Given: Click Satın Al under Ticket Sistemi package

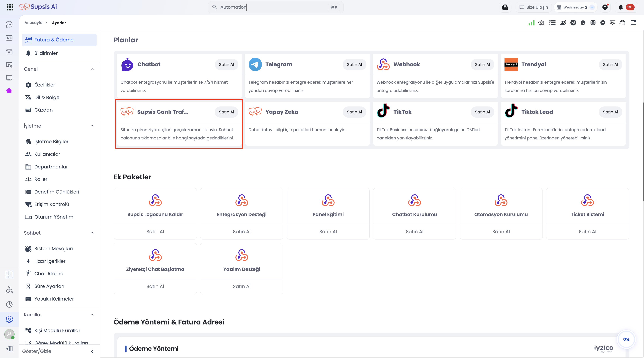Looking at the screenshot, I should [588, 232].
